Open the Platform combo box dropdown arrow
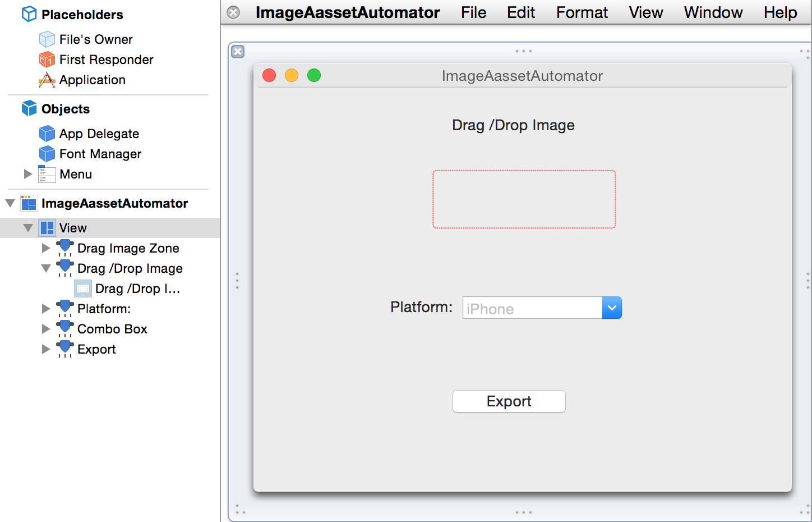The image size is (812, 522). coord(612,307)
